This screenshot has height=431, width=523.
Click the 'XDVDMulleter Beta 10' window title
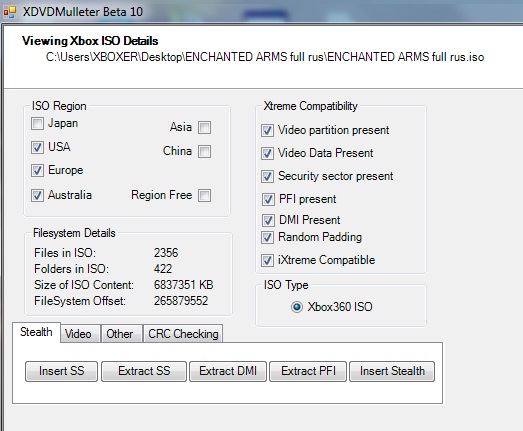click(x=83, y=12)
